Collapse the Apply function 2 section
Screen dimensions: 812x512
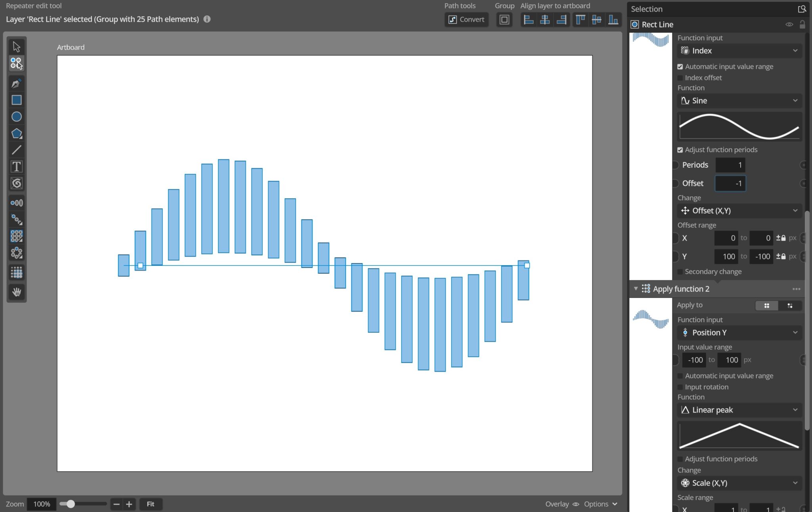(x=636, y=288)
